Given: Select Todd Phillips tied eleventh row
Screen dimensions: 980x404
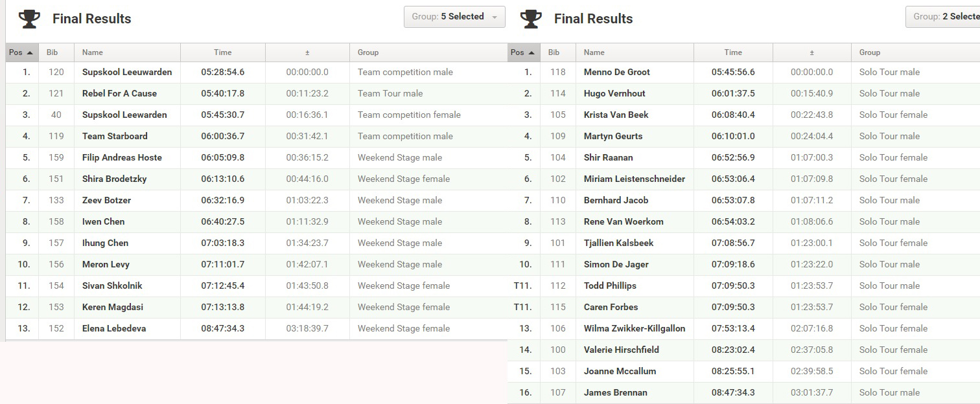Looking at the screenshot, I should point(743,286).
